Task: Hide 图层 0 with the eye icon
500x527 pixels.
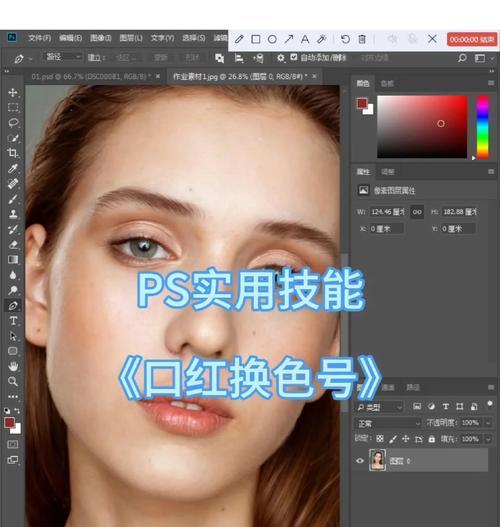Action: tap(360, 460)
